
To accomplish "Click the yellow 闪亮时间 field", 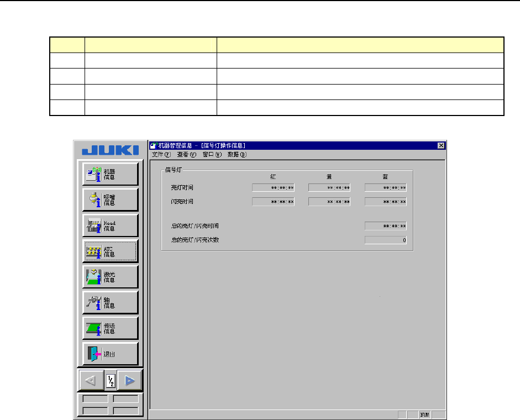I will tap(329, 202).
